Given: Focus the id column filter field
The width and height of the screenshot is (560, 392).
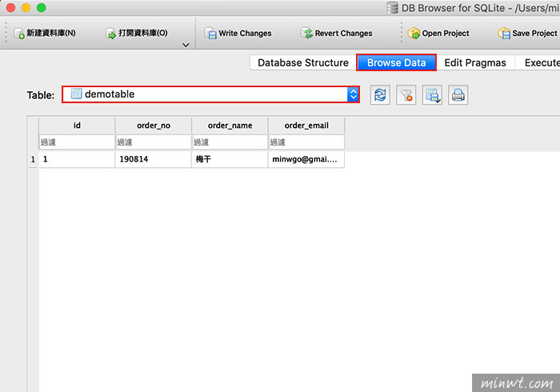Looking at the screenshot, I should click(x=77, y=142).
